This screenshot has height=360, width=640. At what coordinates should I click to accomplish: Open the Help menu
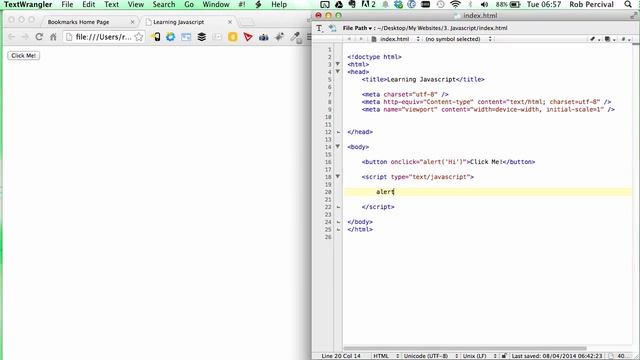coord(279,4)
